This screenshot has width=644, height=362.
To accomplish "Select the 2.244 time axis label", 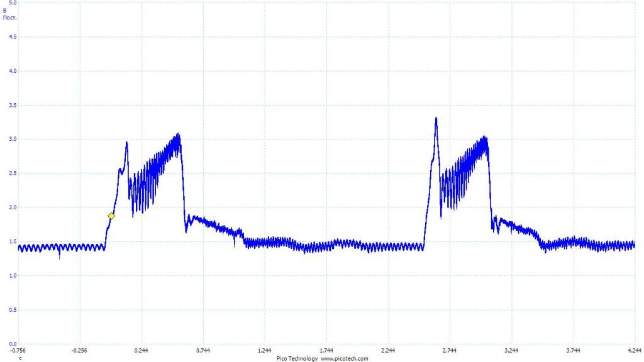I will (388, 351).
